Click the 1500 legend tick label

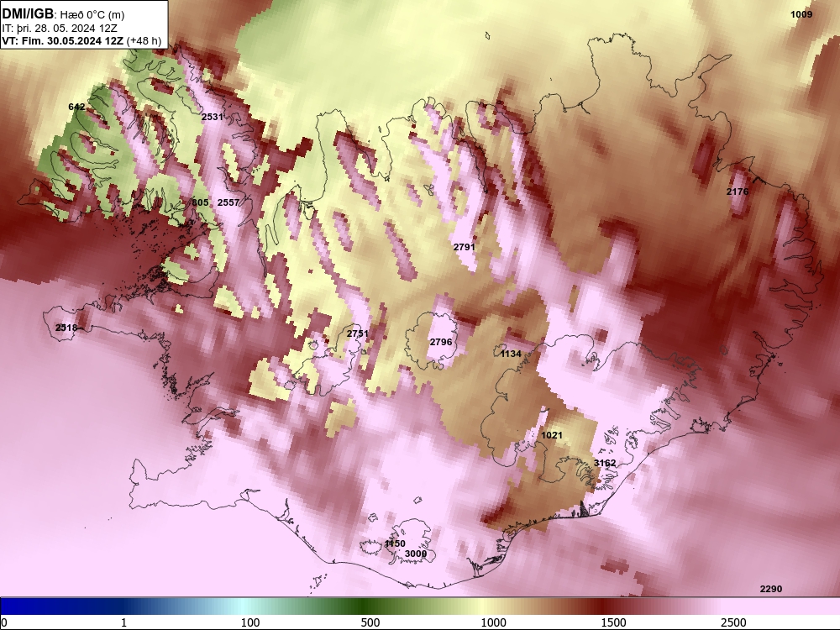613,622
